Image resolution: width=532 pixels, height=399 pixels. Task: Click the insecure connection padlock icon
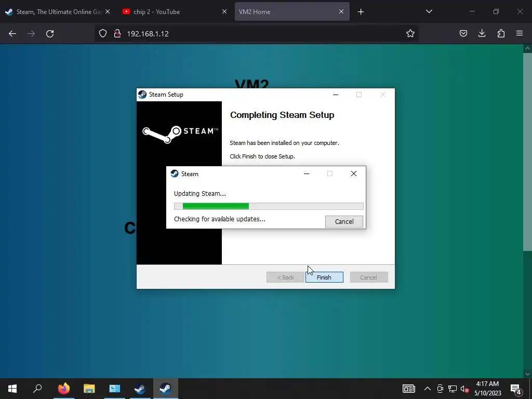tap(117, 33)
